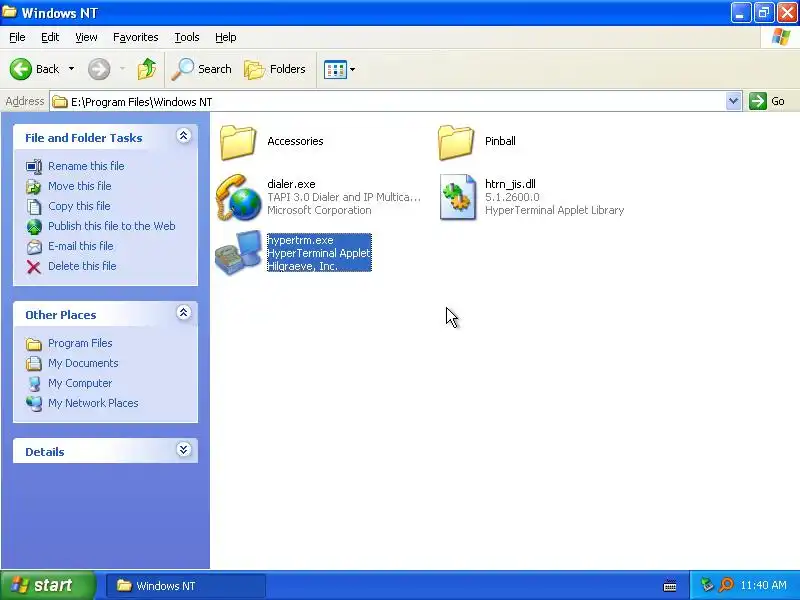Open the Tools menu
Image resolution: width=800 pixels, height=600 pixels.
click(x=187, y=37)
